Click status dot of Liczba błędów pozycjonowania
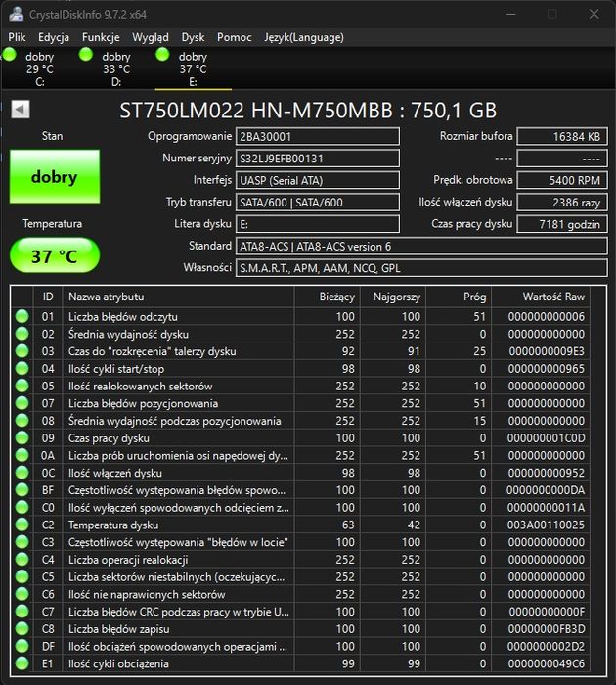The height and width of the screenshot is (685, 616). pos(22,403)
